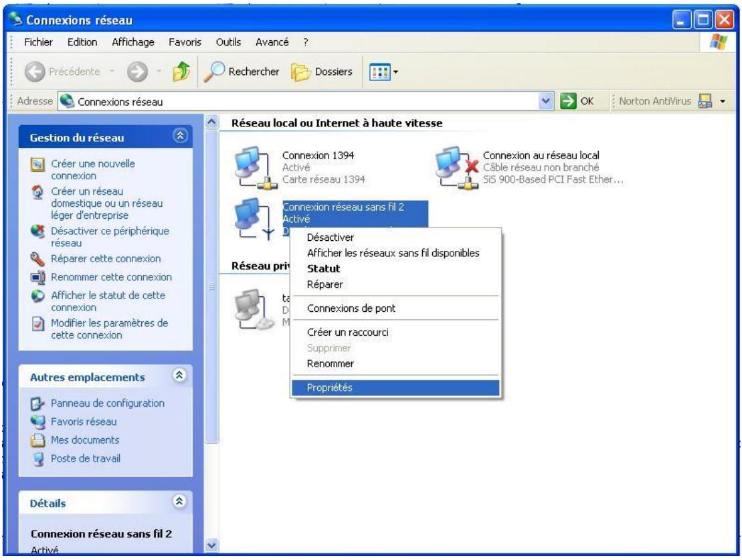Go up one folder level icon
This screenshot has height=560, width=742.
click(x=181, y=72)
